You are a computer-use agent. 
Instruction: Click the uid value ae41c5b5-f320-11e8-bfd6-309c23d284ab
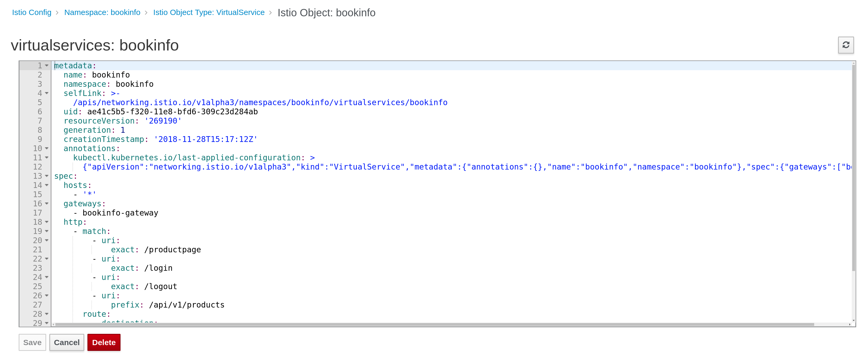pos(172,112)
